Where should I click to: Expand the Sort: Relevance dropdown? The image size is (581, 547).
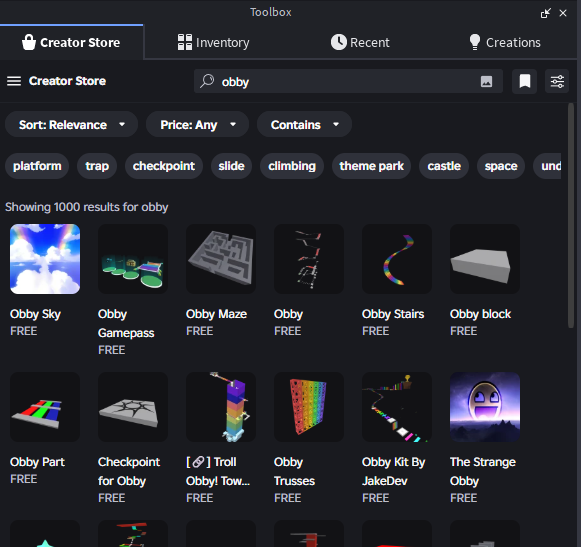point(72,125)
